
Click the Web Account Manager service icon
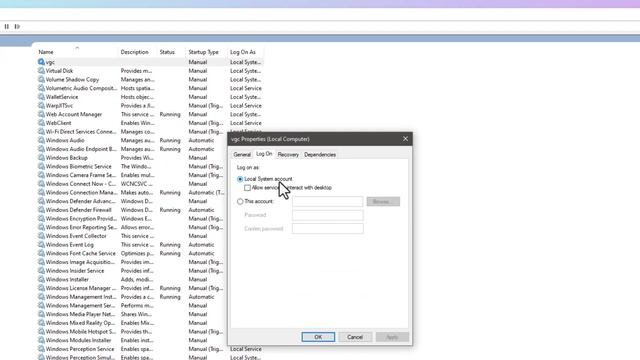coord(41,114)
